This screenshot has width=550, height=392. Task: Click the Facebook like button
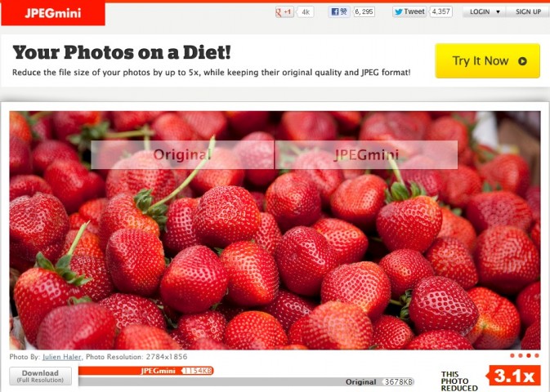pos(339,12)
